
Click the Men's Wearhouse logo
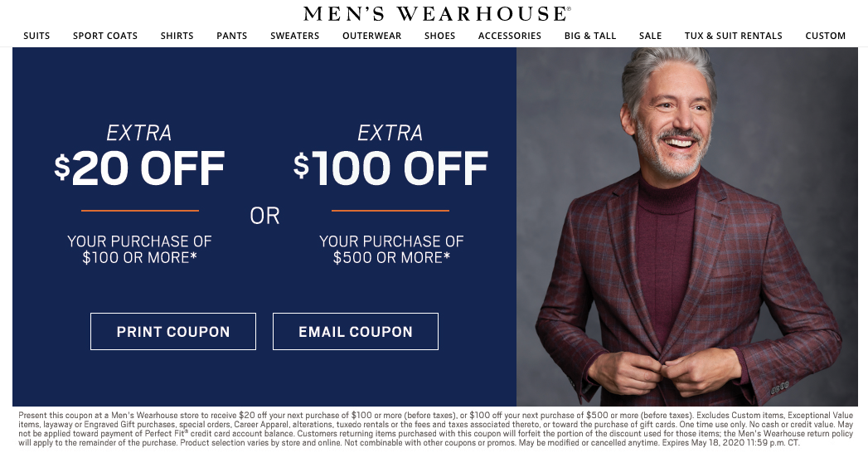[436, 14]
